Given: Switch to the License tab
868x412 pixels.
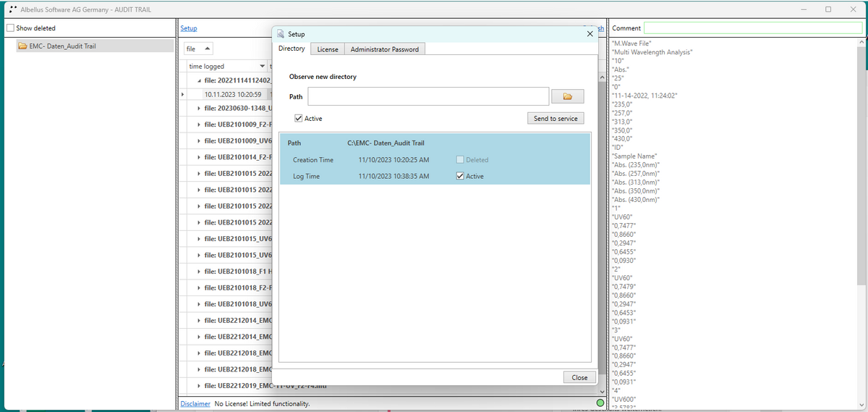Looking at the screenshot, I should (328, 49).
